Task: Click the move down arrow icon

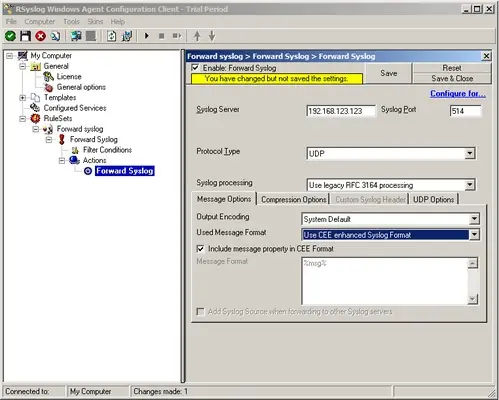Action: tap(212, 36)
